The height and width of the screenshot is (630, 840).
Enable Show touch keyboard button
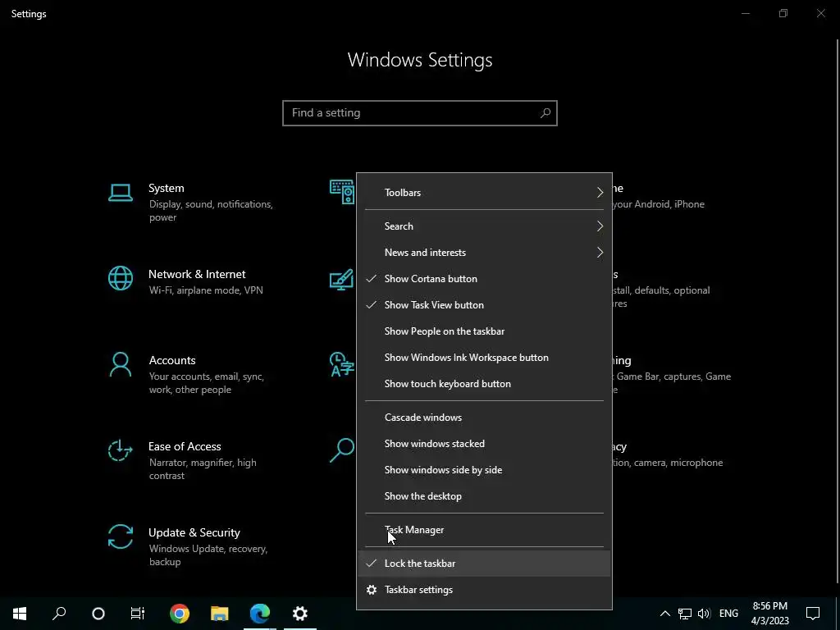point(484,384)
